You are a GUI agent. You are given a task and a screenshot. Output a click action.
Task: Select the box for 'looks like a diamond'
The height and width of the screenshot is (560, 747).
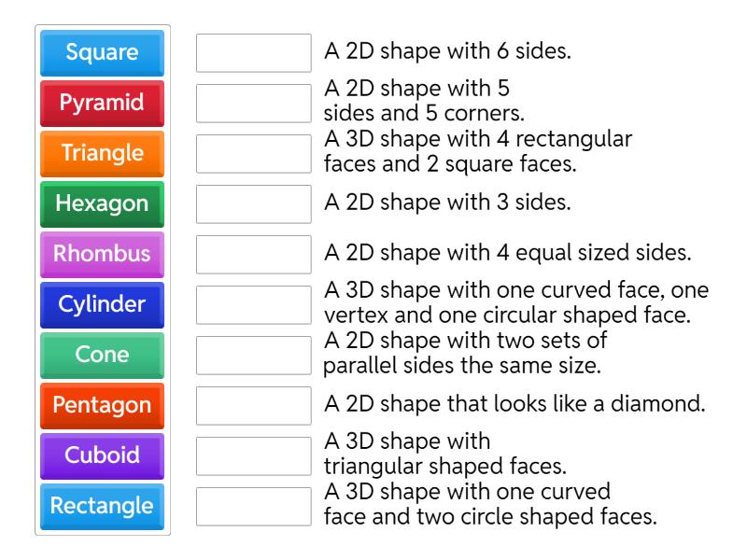(x=254, y=405)
